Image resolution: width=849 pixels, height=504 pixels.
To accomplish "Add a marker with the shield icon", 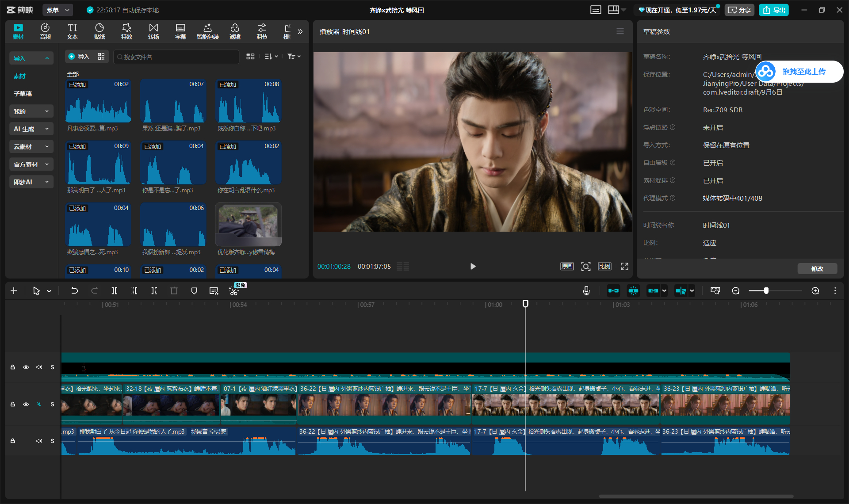I will click(x=194, y=291).
